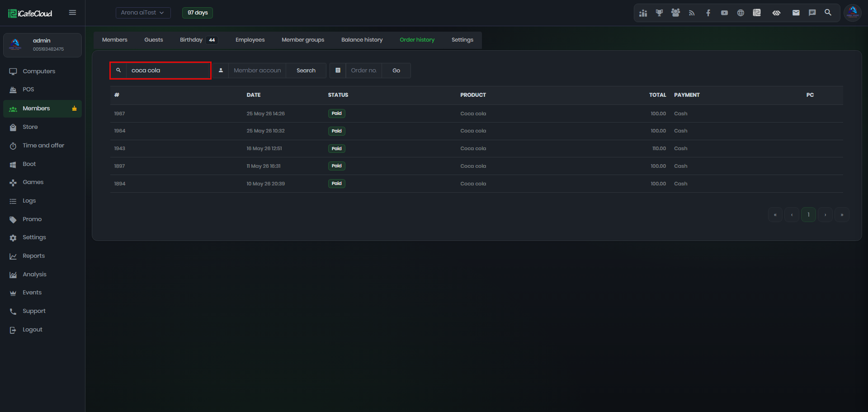Open Computers in the sidebar

42,71
